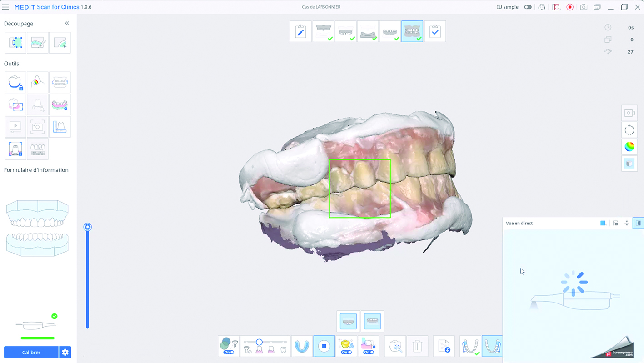The width and height of the screenshot is (644, 363).
Task: Click the red record video button
Action: point(570,7)
